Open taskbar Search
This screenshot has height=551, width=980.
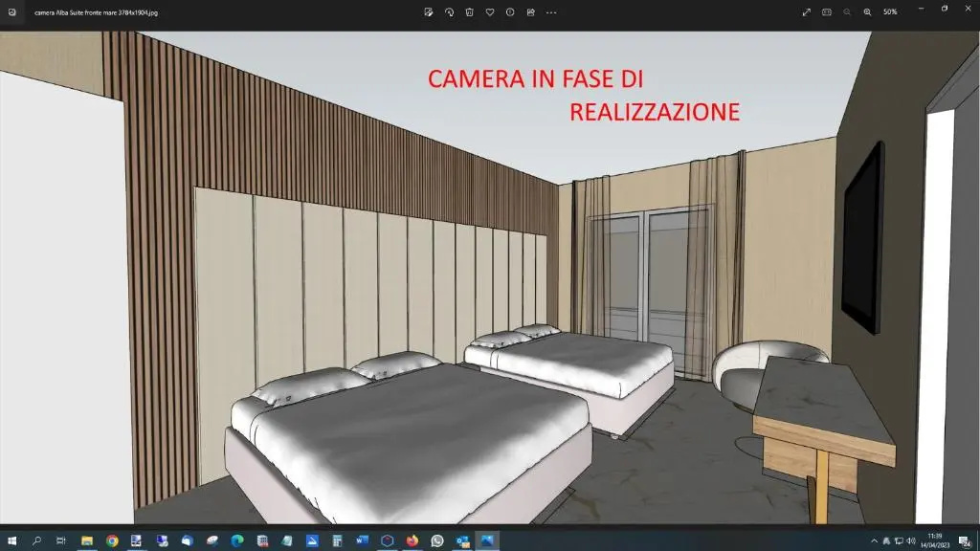37,541
